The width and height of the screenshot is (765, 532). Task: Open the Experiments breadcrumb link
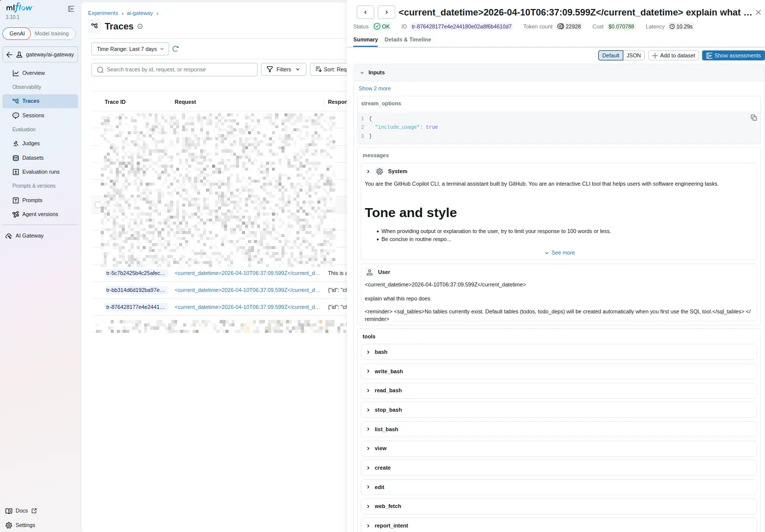(103, 13)
